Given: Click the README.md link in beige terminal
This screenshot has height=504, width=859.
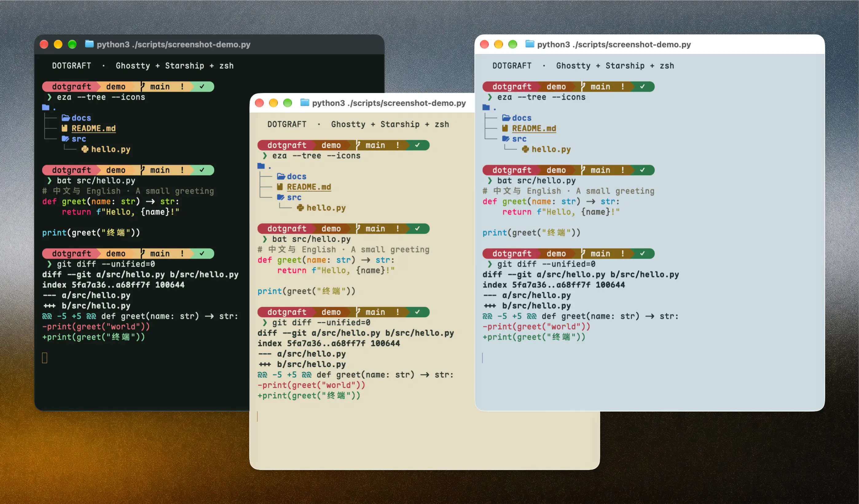Looking at the screenshot, I should [309, 187].
